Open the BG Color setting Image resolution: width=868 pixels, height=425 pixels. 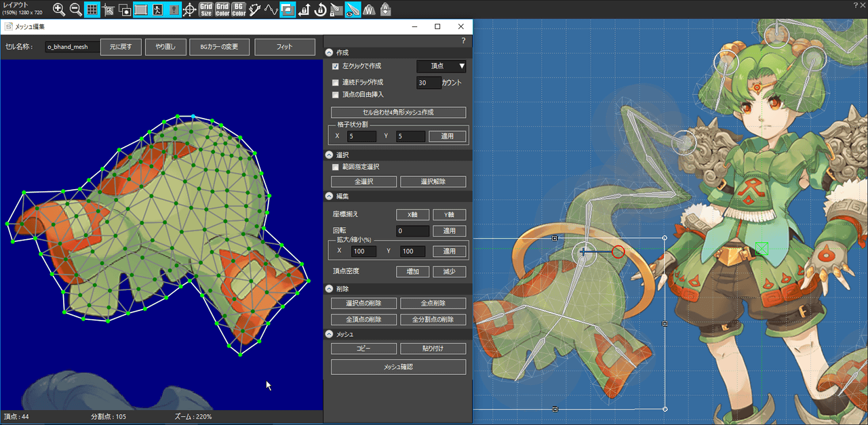point(239,9)
